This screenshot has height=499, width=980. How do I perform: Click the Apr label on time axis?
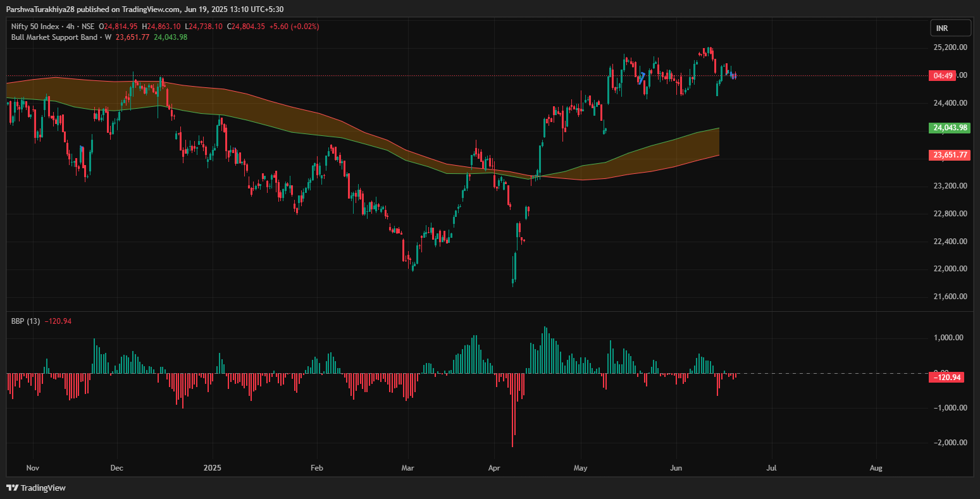pos(495,469)
